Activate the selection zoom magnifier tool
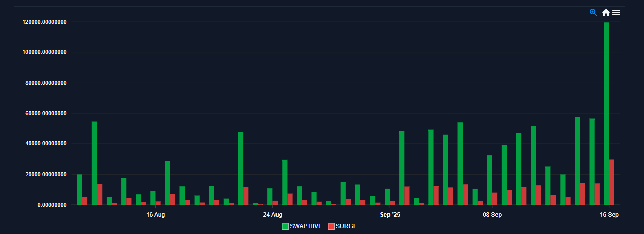Screen dimensions: 644x234 pyautogui.click(x=593, y=12)
